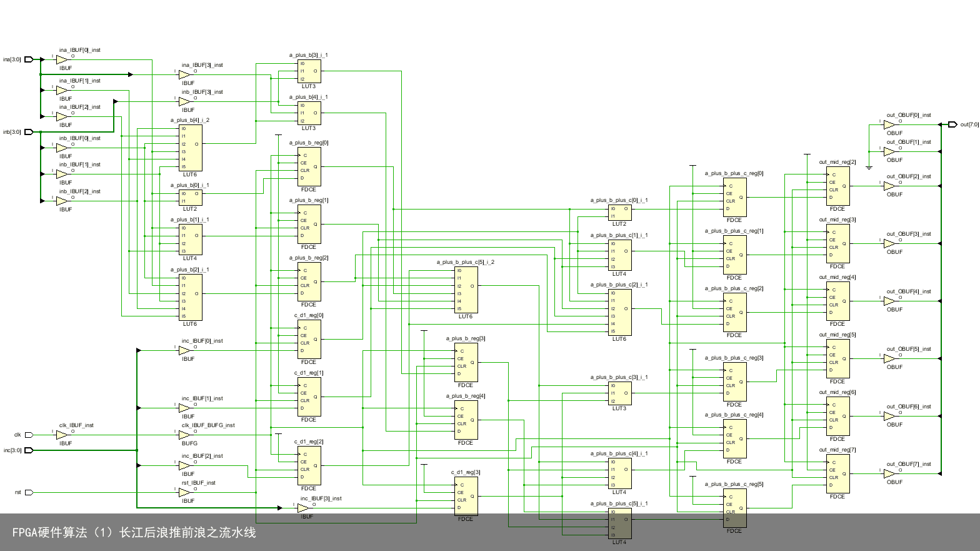The height and width of the screenshot is (551, 980).
Task: Select the a_plus_b_plus_c_reg[2] FDCE register
Action: click(734, 313)
